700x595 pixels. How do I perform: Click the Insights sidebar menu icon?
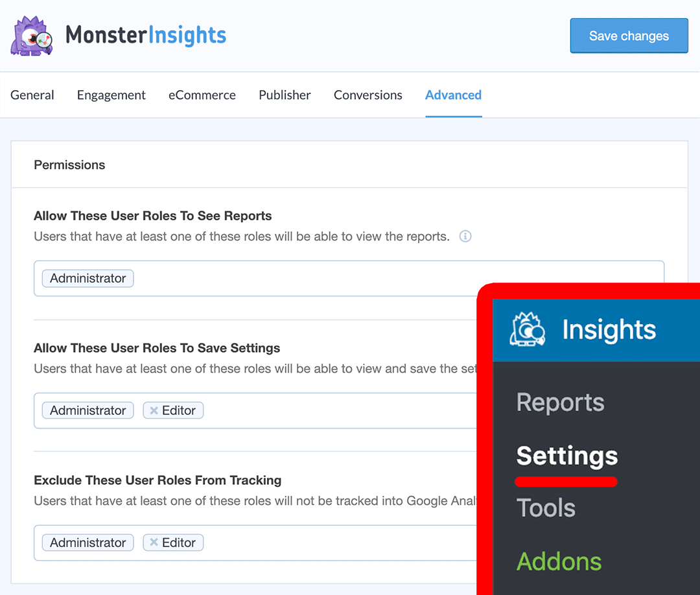click(x=527, y=329)
